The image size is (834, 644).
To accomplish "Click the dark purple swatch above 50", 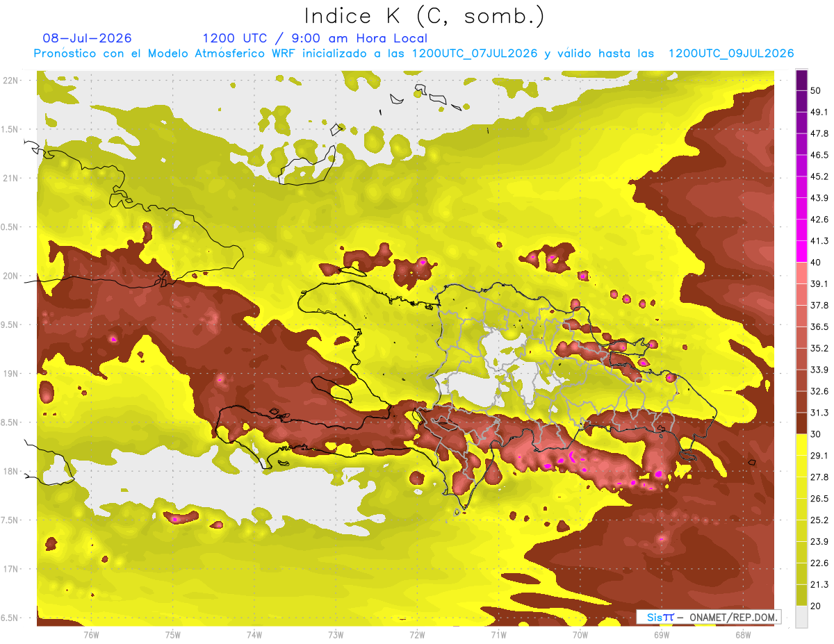I will (x=801, y=81).
